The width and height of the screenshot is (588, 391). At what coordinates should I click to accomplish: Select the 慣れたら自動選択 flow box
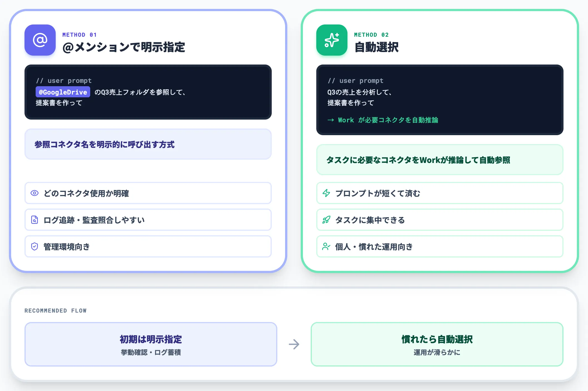pos(437,344)
